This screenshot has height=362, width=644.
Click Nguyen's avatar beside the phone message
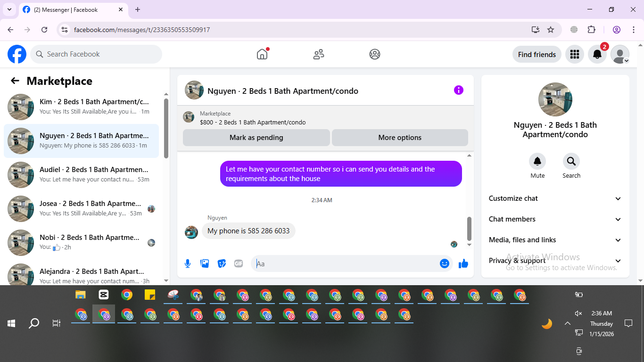191,232
